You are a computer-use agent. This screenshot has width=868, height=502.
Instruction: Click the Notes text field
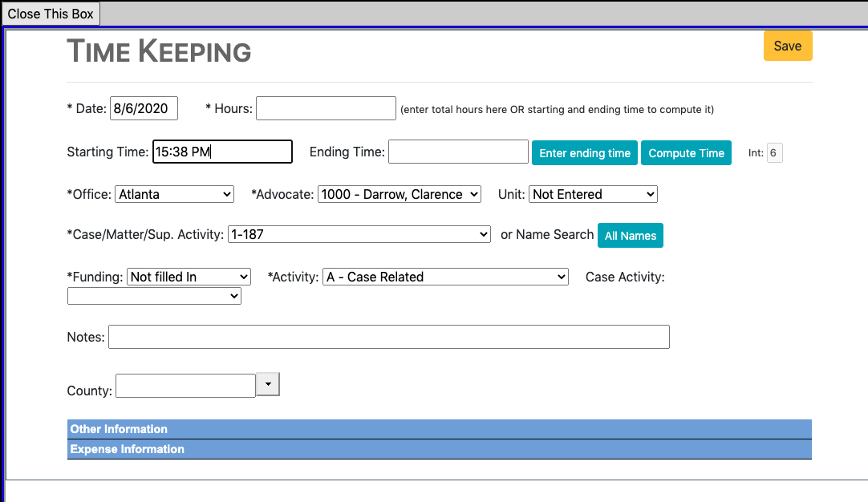(388, 337)
